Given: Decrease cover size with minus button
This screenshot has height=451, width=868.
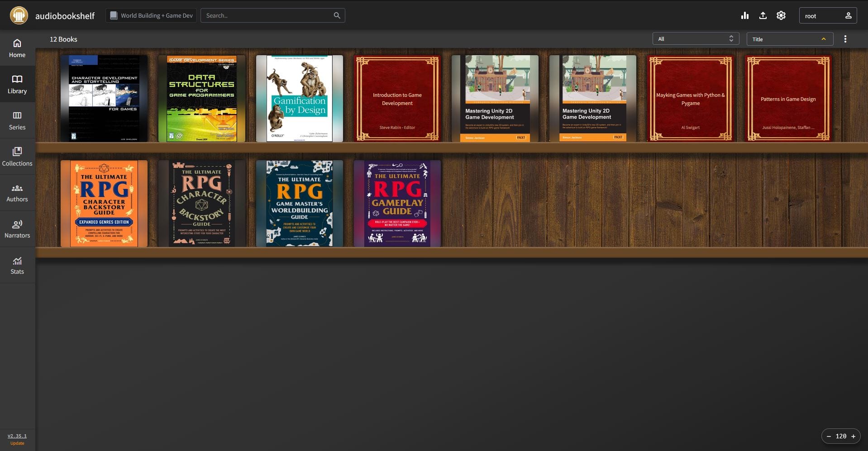Looking at the screenshot, I should 829,436.
